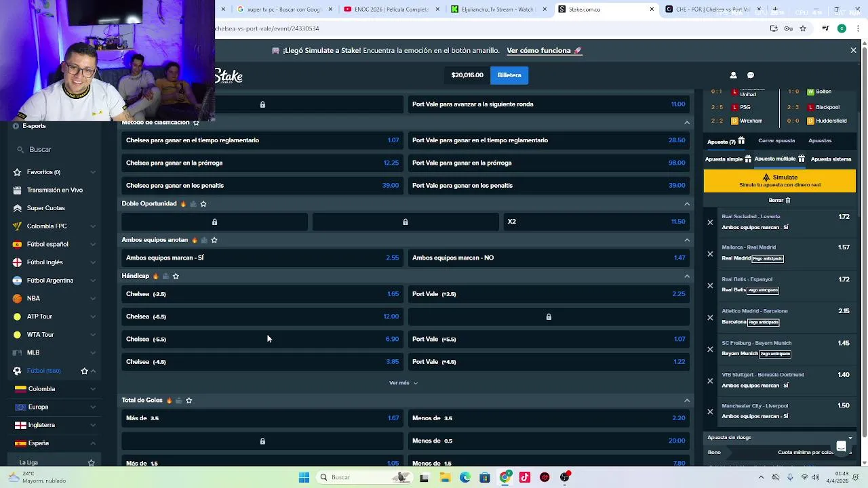Click the star beside Fútbol sidebar item
The width and height of the screenshot is (868, 488).
(84, 371)
